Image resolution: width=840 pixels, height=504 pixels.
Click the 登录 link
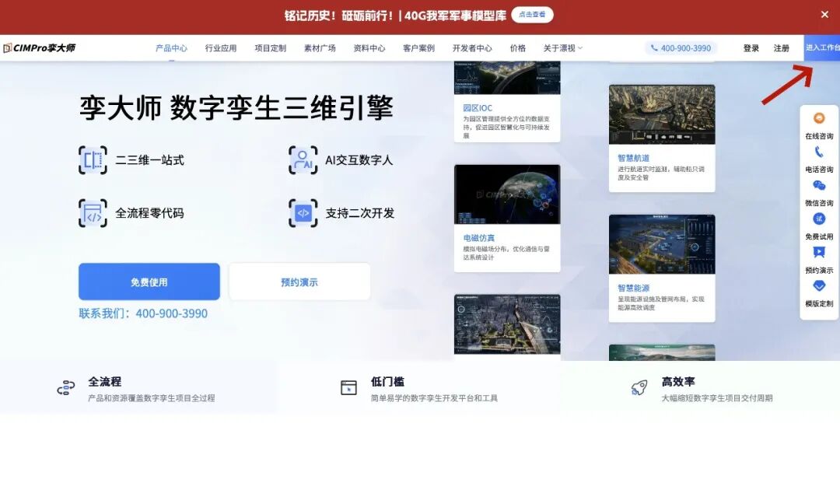(x=751, y=48)
